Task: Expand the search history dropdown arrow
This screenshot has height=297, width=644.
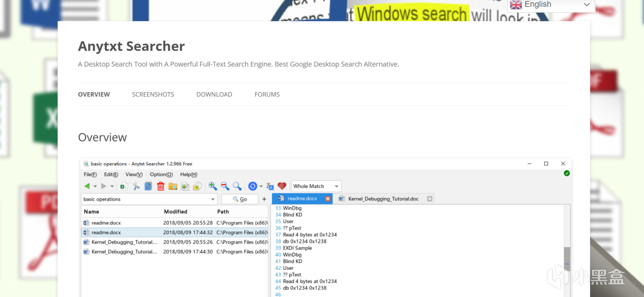Action: (213, 199)
